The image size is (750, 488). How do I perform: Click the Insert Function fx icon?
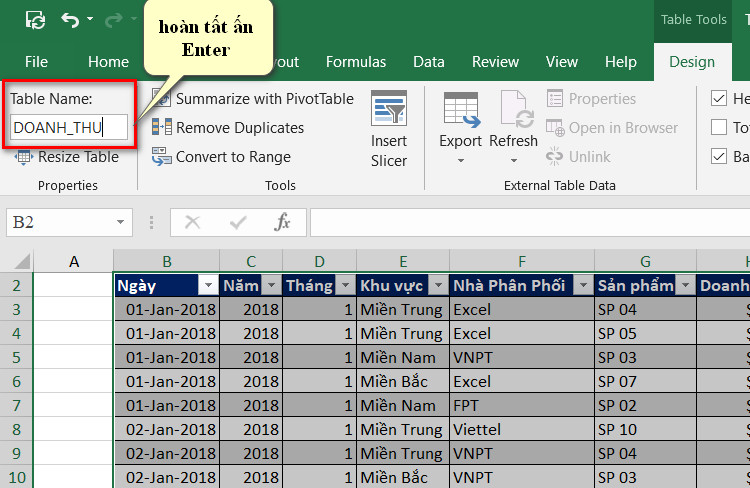[282, 222]
